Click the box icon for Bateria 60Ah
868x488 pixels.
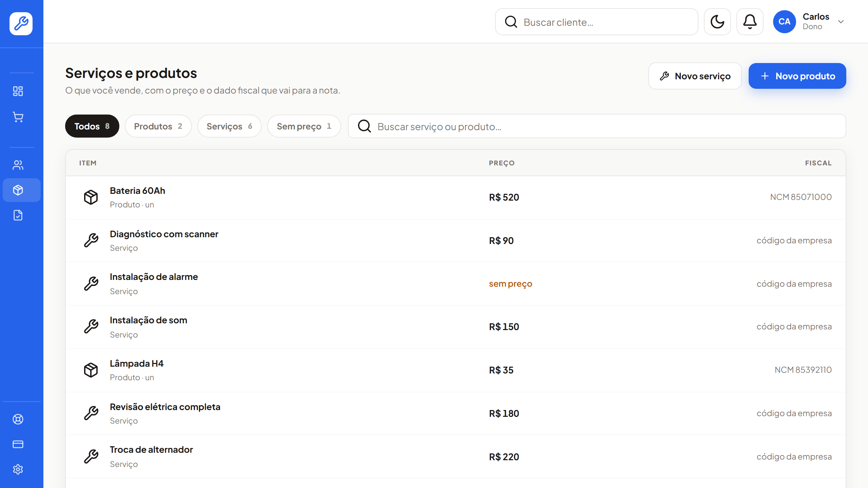tap(91, 197)
